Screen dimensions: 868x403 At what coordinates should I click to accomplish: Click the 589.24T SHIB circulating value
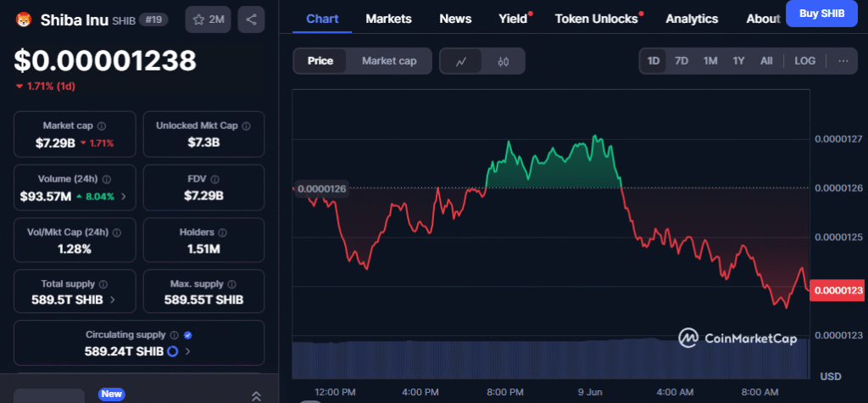click(x=124, y=351)
